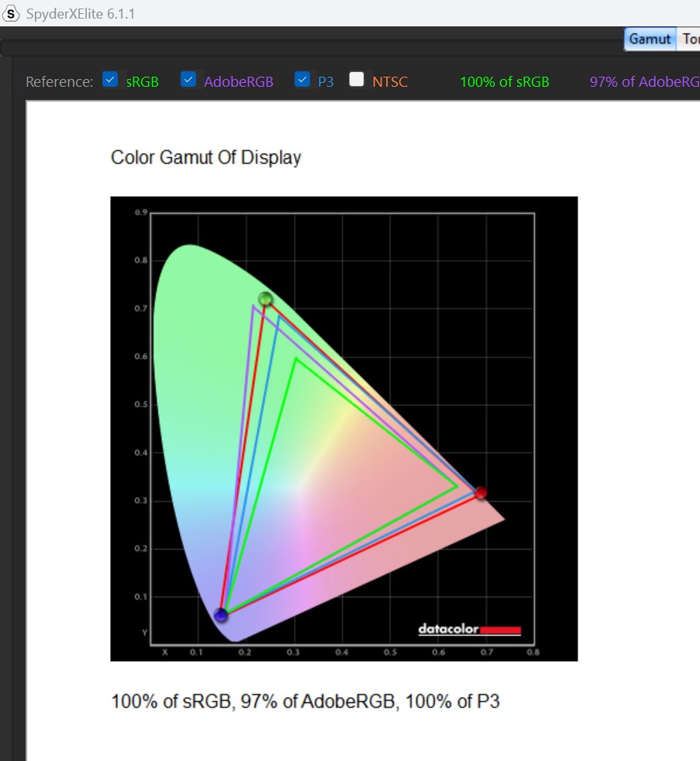Click the gamut summary line below the chart

point(305,702)
